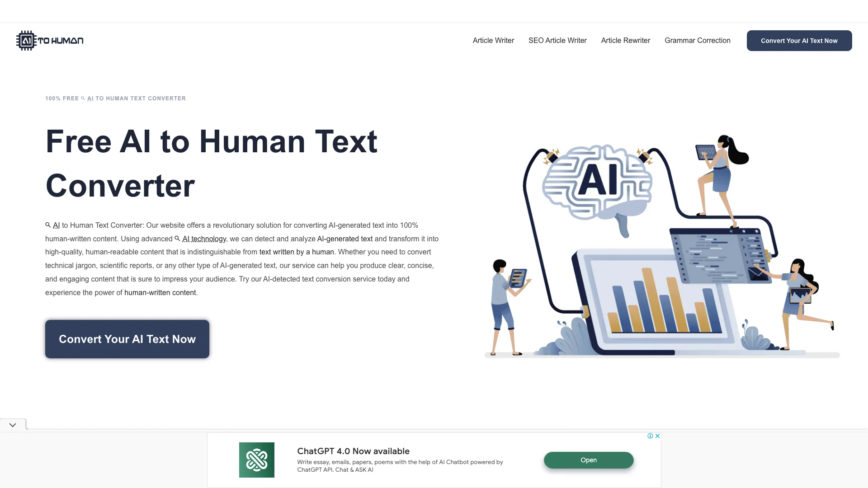The width and height of the screenshot is (868, 488).
Task: Select the Grammar Correction menu item
Action: [x=698, y=40]
